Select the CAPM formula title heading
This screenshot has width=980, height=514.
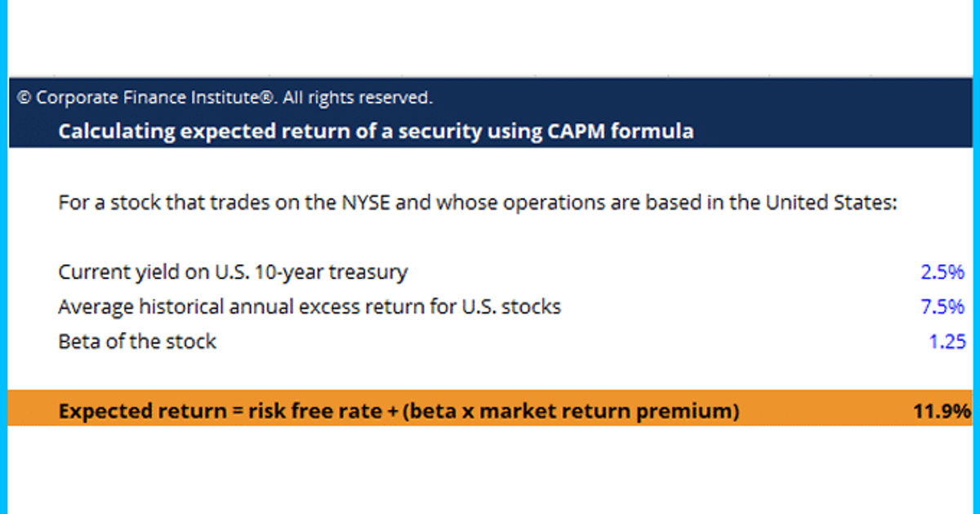(x=376, y=131)
